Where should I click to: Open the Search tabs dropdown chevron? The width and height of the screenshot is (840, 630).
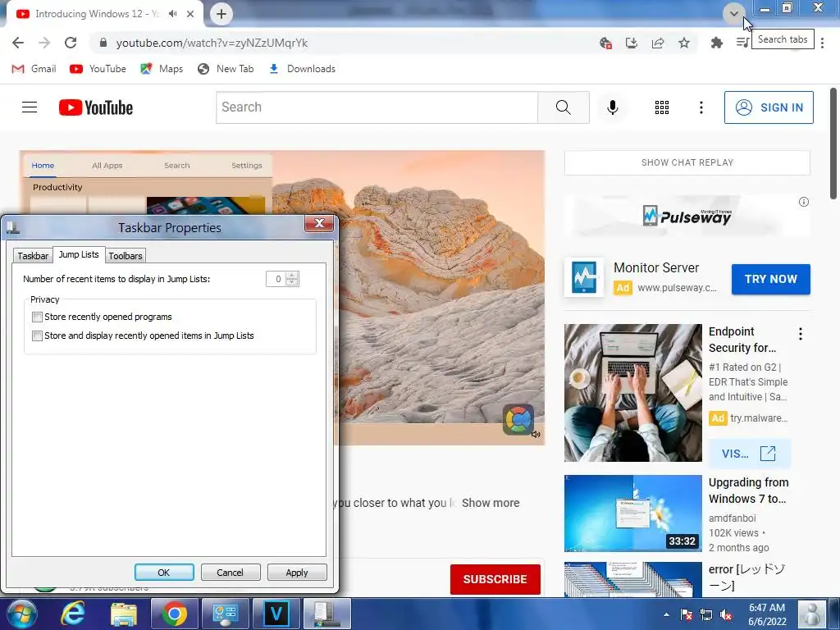(x=733, y=14)
